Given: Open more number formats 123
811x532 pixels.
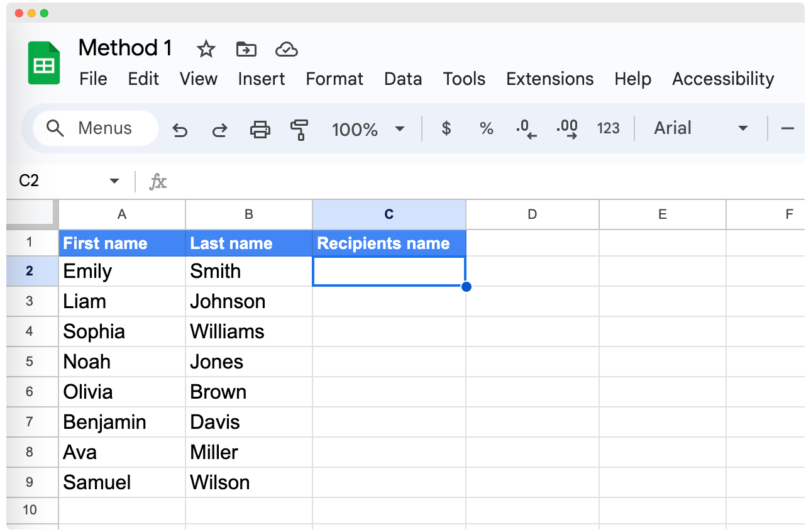Looking at the screenshot, I should [608, 128].
